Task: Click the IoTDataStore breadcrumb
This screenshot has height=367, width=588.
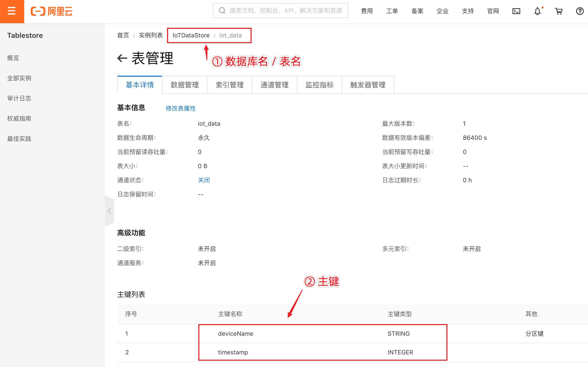Action: point(191,35)
